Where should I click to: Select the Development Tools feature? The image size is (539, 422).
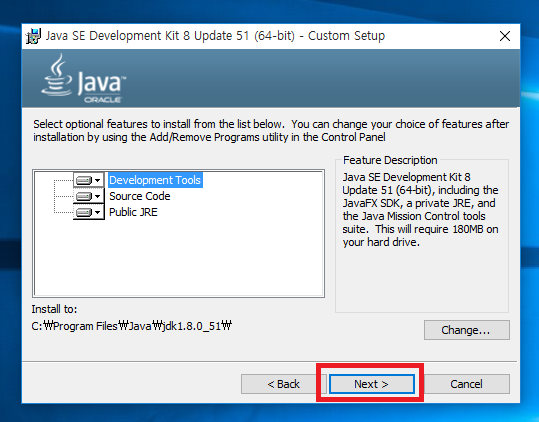[x=155, y=180]
